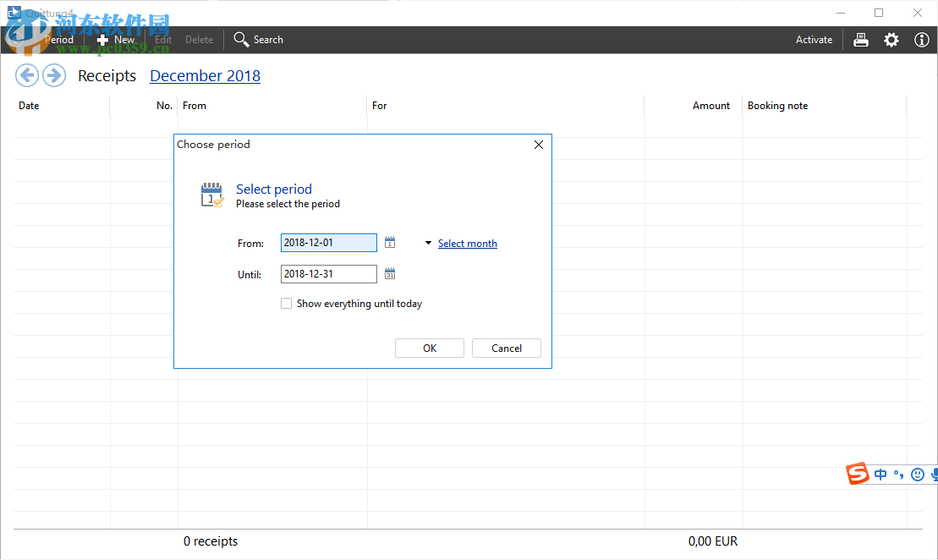This screenshot has height=560, width=938.
Task: Click the Amount column header
Action: [710, 106]
